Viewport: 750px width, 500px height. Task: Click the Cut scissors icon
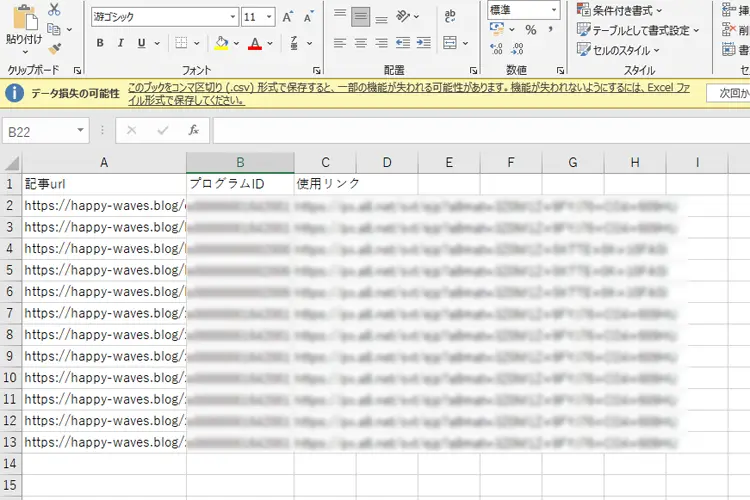54,10
